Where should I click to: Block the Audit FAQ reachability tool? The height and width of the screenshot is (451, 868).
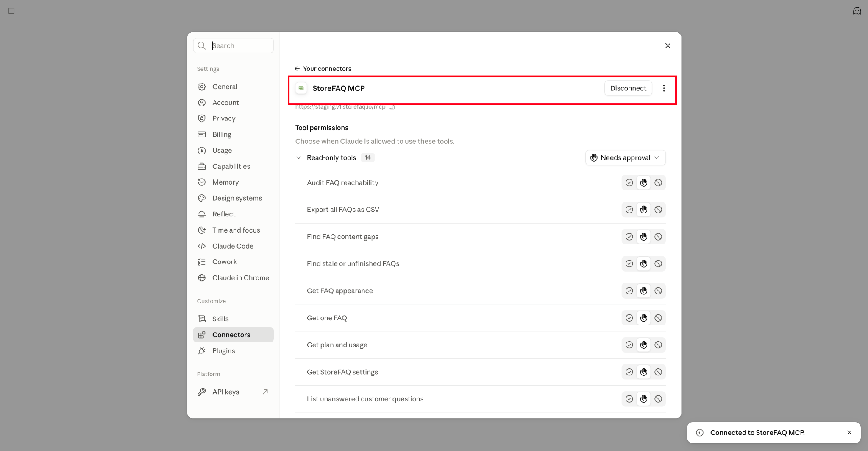tap(658, 183)
